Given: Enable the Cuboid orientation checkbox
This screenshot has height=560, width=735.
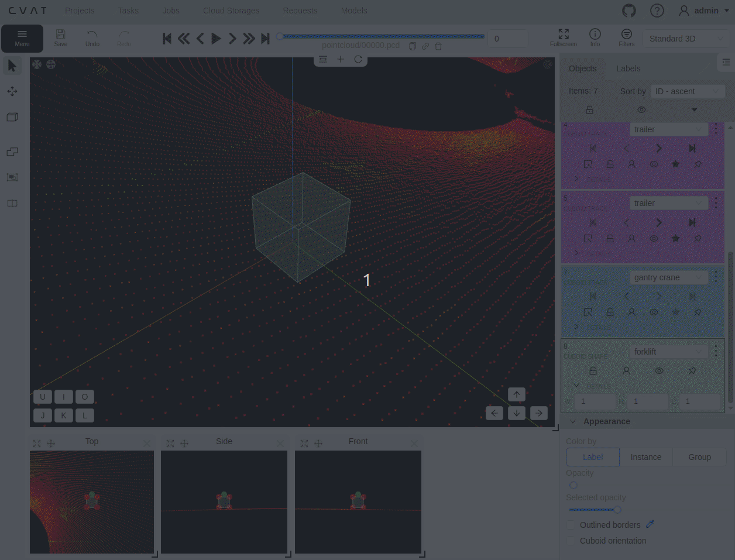Looking at the screenshot, I should [x=570, y=541].
